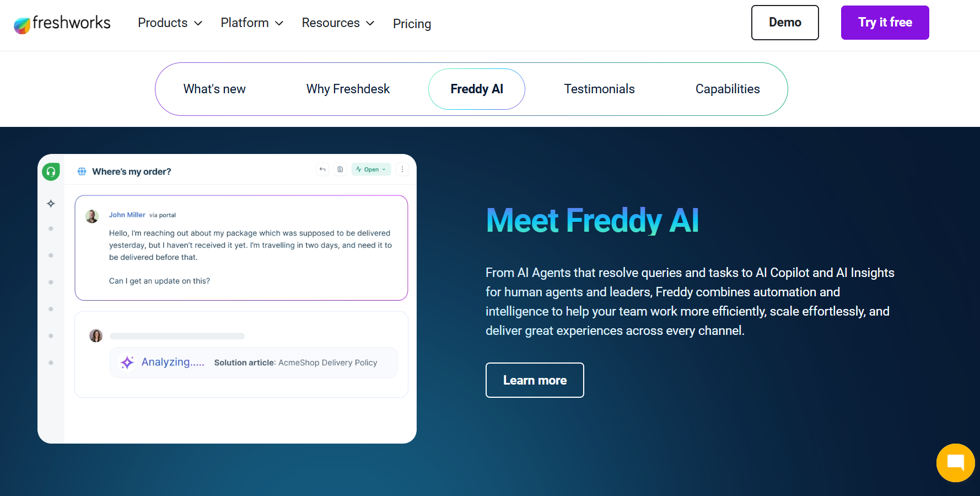Click the reply arrow icon on the ticket
This screenshot has height=496, width=980.
coord(322,169)
